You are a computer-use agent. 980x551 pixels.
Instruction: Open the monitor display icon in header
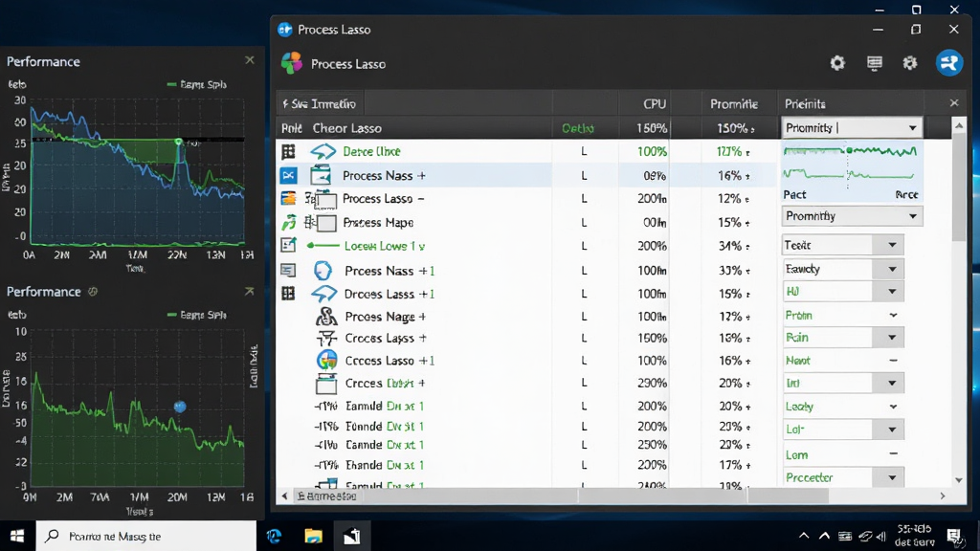point(875,63)
